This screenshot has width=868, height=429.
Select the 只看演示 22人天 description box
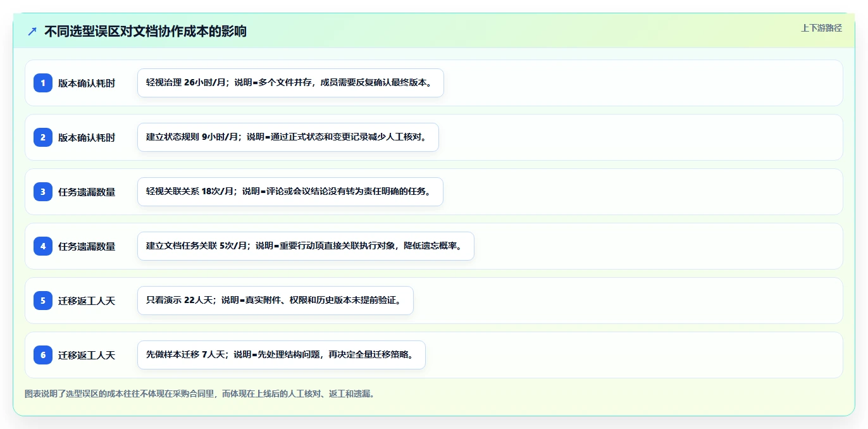pos(275,301)
